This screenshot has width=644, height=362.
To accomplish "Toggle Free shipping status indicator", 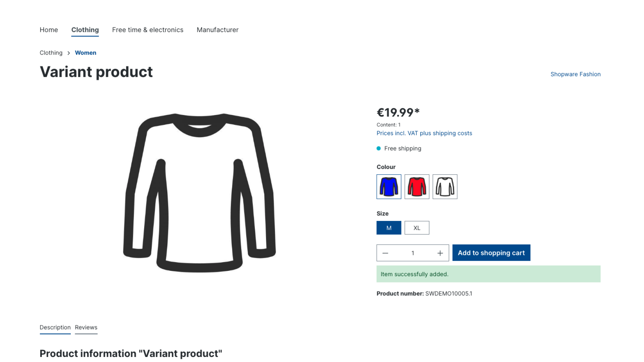I will point(379,148).
